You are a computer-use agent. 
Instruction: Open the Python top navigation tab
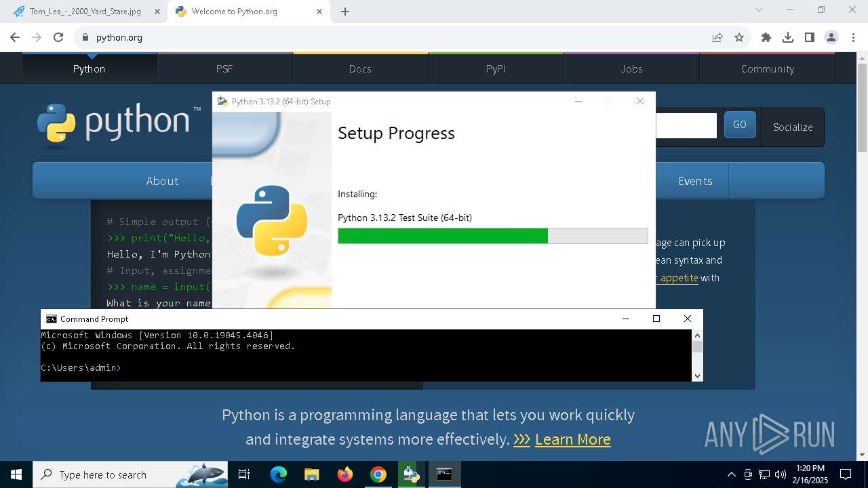[89, 68]
